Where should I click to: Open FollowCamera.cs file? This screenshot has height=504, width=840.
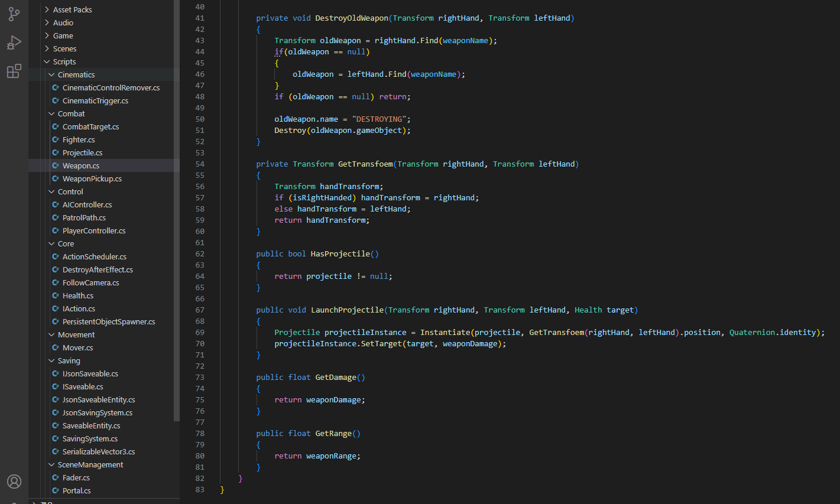point(90,282)
